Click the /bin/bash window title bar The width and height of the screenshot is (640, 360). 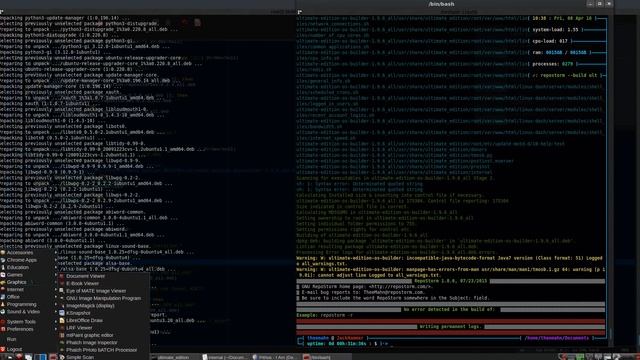coord(441,4)
